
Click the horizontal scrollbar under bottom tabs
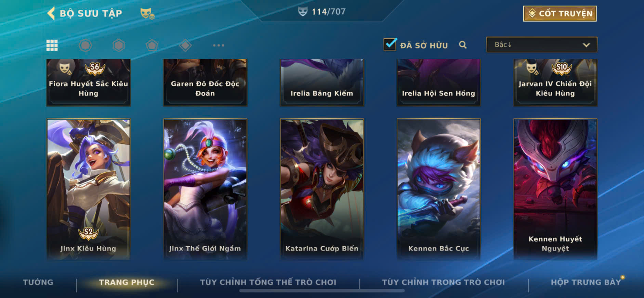(322, 291)
